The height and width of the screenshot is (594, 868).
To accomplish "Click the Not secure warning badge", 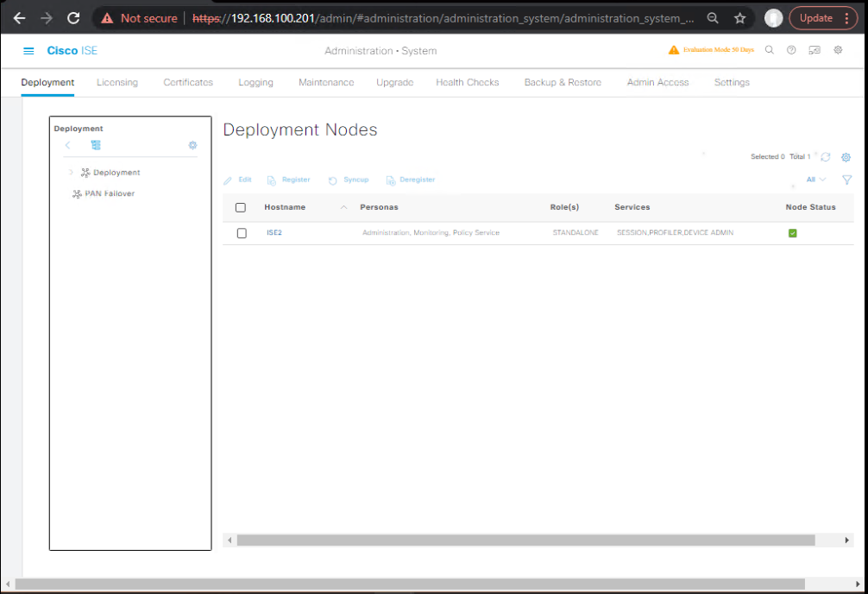I will coord(139,18).
